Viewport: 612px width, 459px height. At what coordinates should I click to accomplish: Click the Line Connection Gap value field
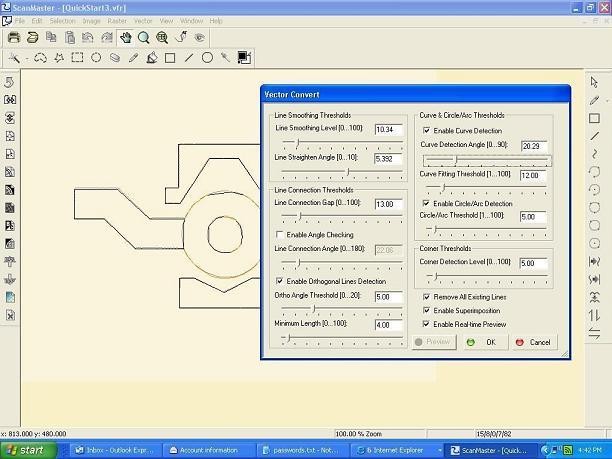pos(388,204)
